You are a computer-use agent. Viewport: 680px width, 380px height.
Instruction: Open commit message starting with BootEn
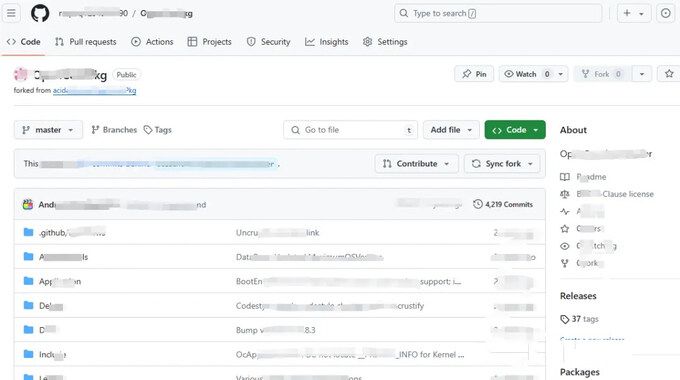pos(348,282)
